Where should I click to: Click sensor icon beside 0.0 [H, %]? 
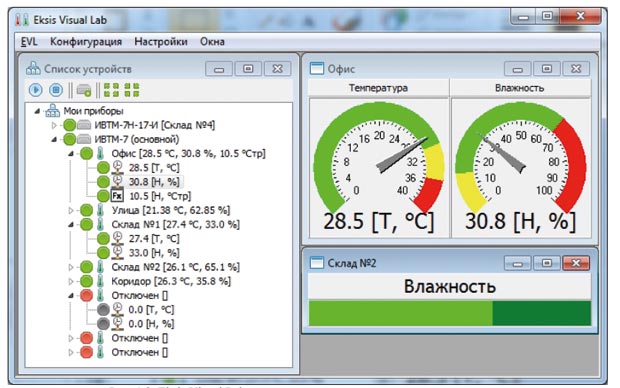pos(117,324)
